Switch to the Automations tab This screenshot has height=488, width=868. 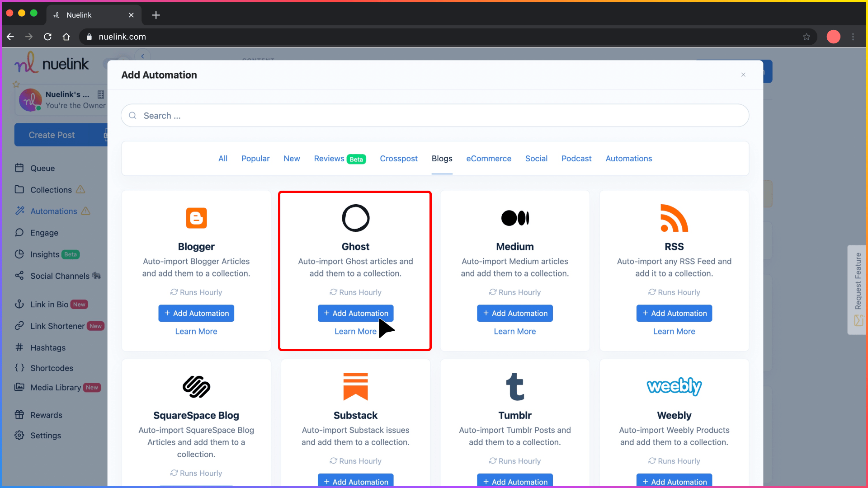point(629,159)
